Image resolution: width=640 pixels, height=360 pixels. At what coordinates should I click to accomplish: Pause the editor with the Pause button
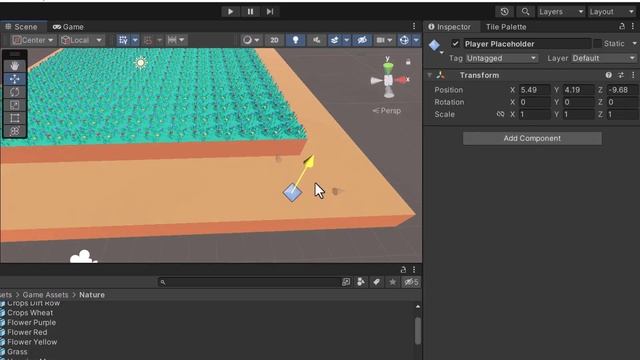250,12
